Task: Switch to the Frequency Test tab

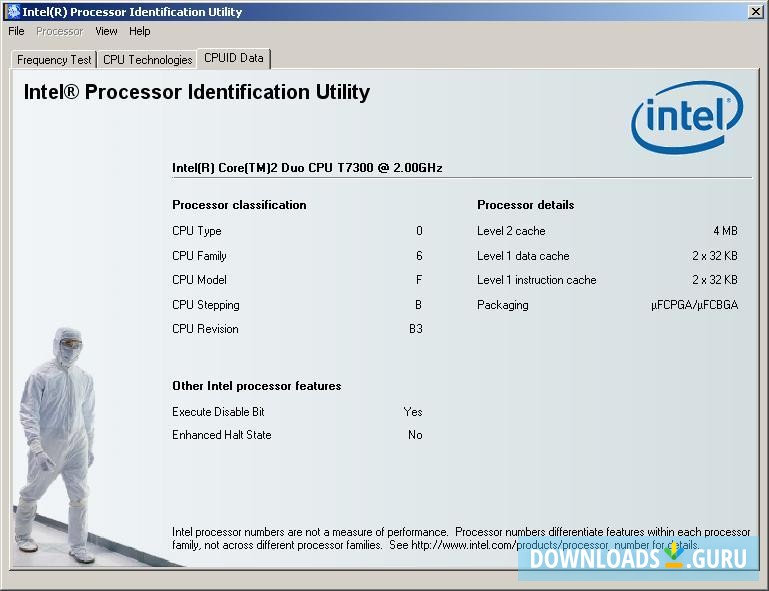Action: pyautogui.click(x=54, y=60)
